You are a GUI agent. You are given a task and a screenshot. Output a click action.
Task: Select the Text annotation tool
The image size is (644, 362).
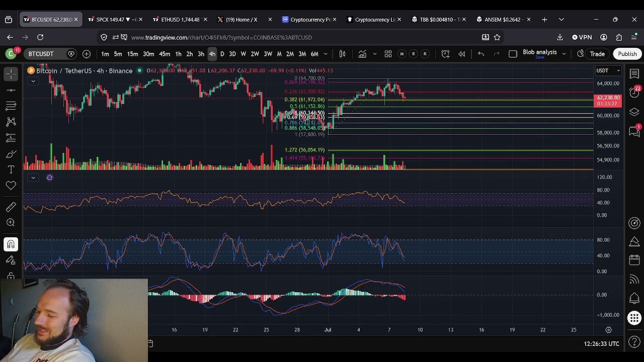[x=11, y=170]
